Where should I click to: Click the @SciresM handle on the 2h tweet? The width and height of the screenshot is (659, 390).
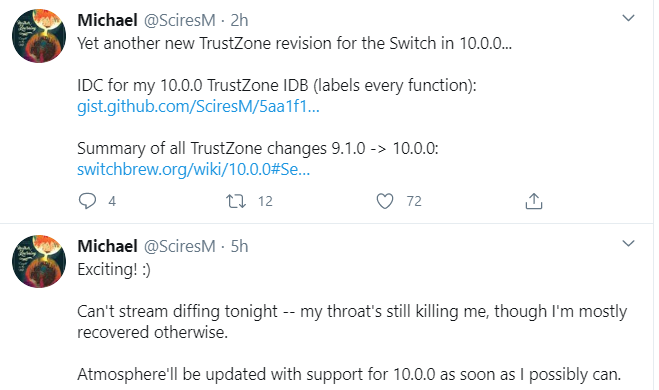click(x=180, y=20)
